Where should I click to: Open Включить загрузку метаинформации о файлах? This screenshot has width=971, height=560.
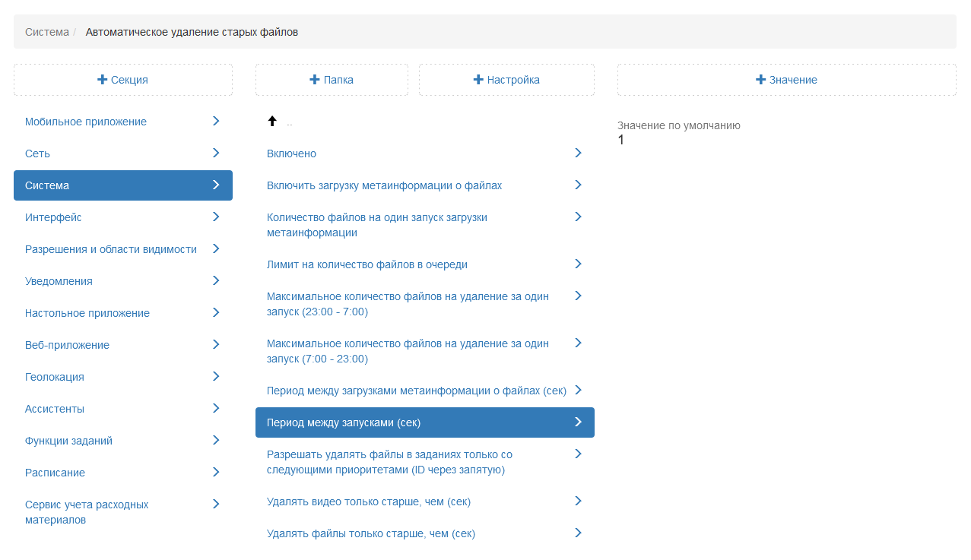[x=384, y=185]
